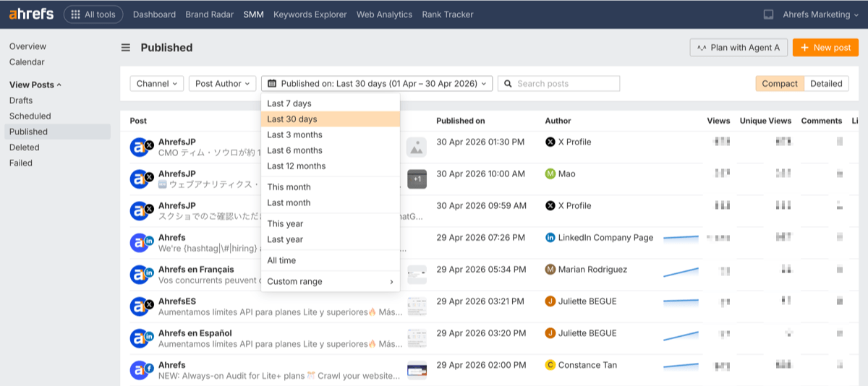868x386 pixels.
Task: Click Juliette BEGUE avatar on 03:21 PM row
Action: click(550, 301)
